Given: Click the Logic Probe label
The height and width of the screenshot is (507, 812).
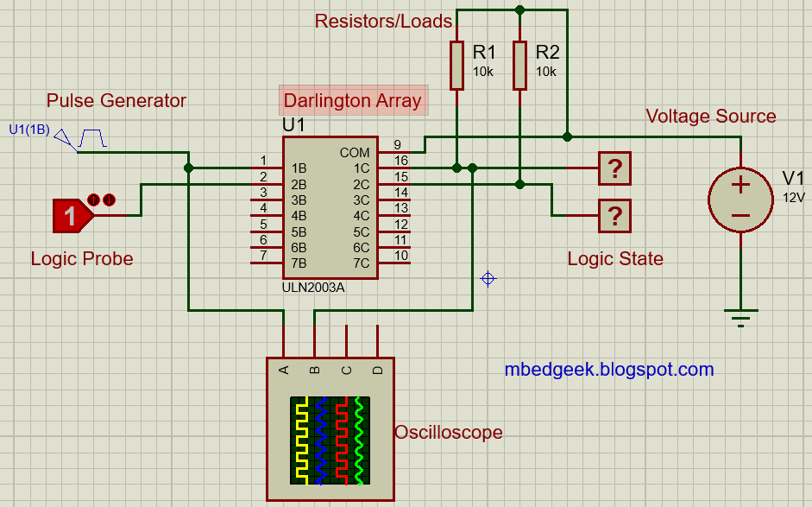Looking at the screenshot, I should click(x=82, y=259).
